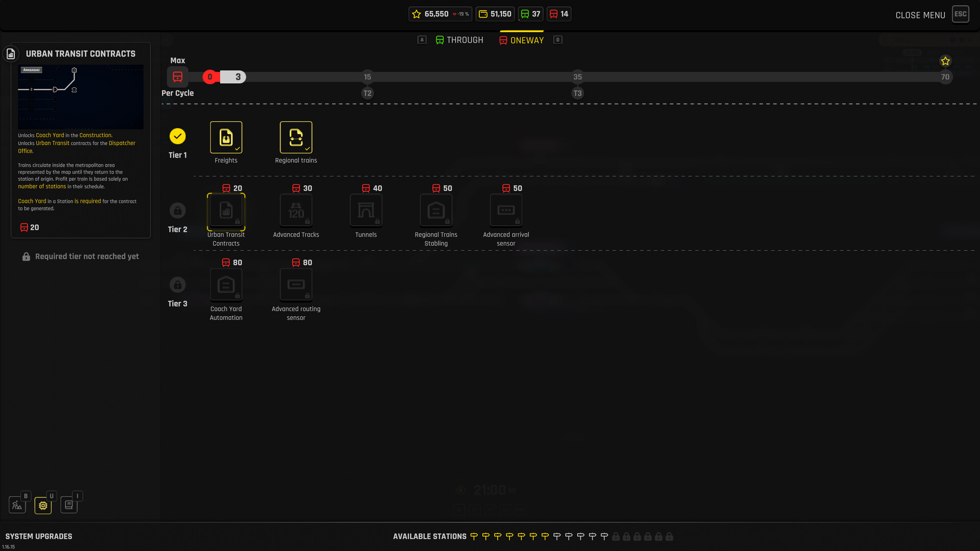Viewport: 980px width, 551px height.
Task: Click the T2 marker on progress bar
Action: coord(367,93)
